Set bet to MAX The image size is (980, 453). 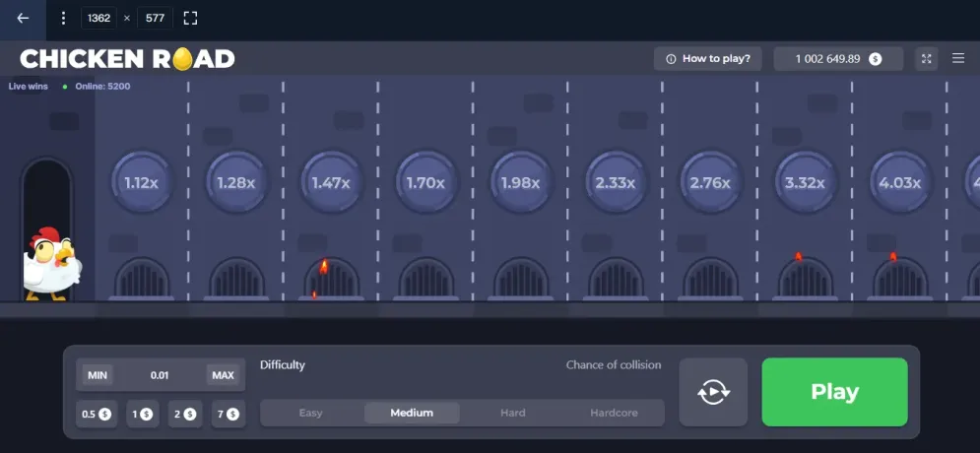tap(224, 375)
